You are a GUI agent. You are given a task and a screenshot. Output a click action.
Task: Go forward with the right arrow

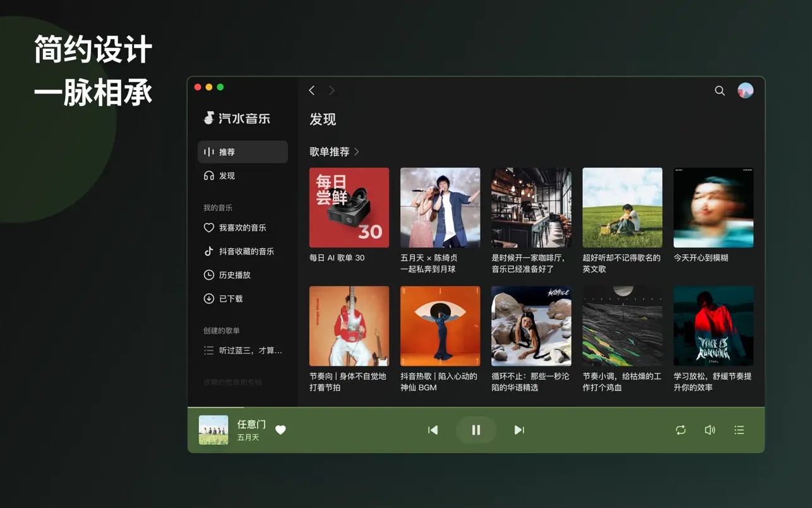coord(331,90)
